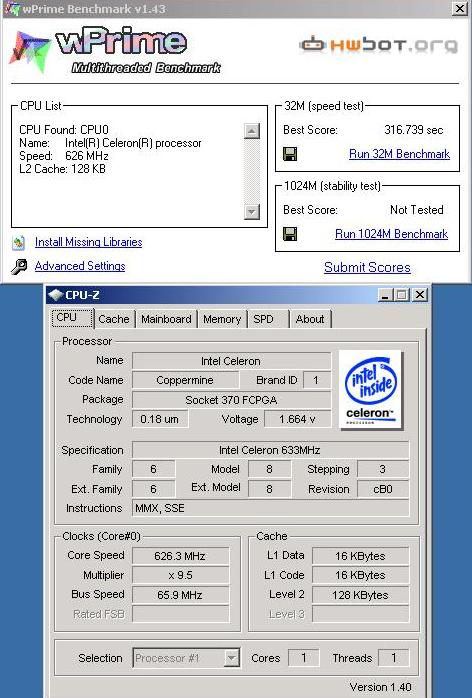This screenshot has height=698, width=472.
Task: Close the wPrime Benchmark window
Action: pyautogui.click(x=460, y=8)
